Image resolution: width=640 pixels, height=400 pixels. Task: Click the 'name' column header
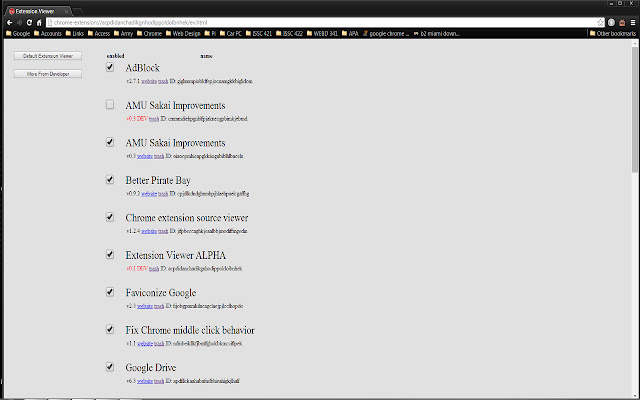206,56
